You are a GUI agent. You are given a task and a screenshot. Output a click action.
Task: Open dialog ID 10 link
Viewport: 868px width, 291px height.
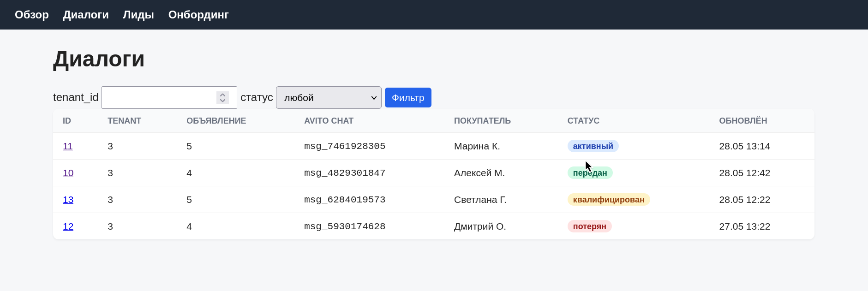[68, 173]
